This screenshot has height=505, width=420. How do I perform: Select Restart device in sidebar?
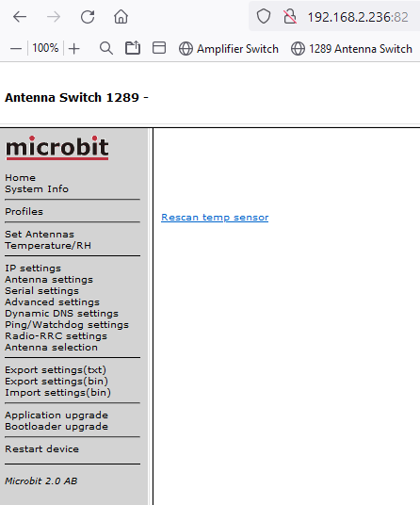(x=41, y=449)
